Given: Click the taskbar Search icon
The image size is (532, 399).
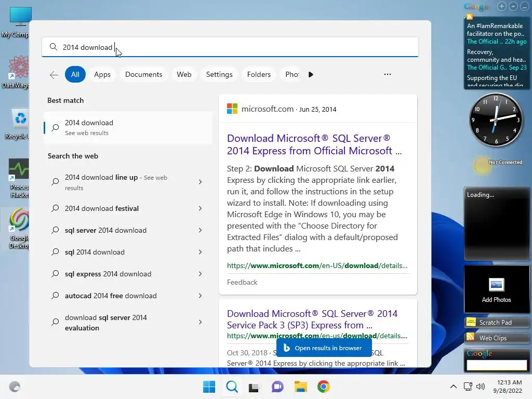Looking at the screenshot, I should pos(232,387).
